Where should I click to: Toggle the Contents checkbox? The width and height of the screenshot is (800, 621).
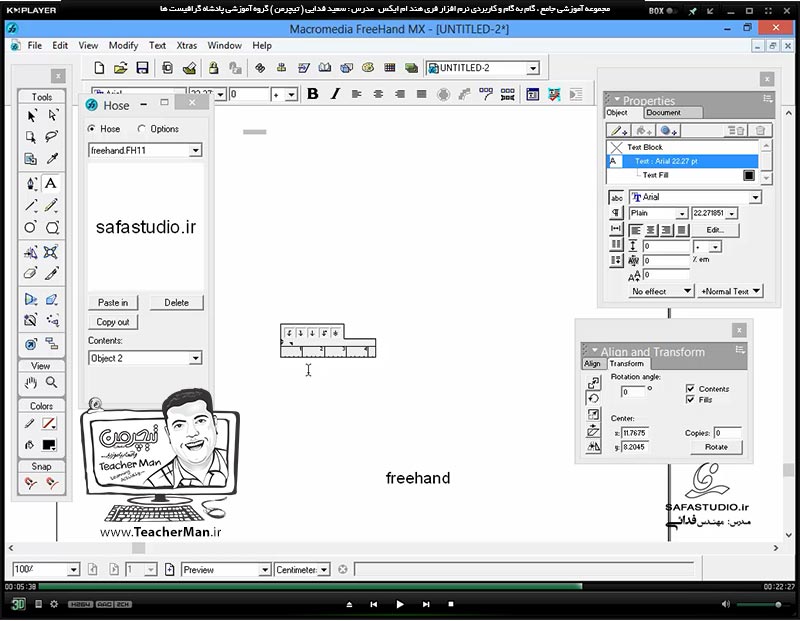pos(690,388)
